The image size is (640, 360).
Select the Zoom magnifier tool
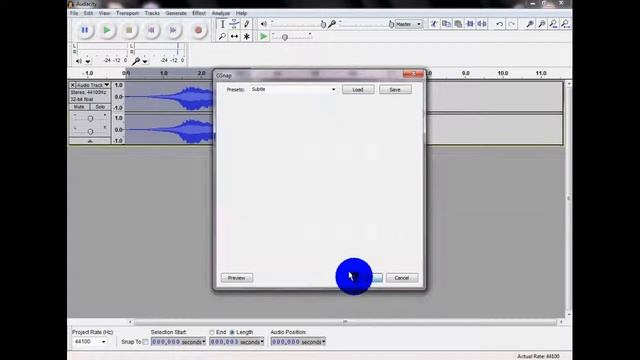point(222,37)
